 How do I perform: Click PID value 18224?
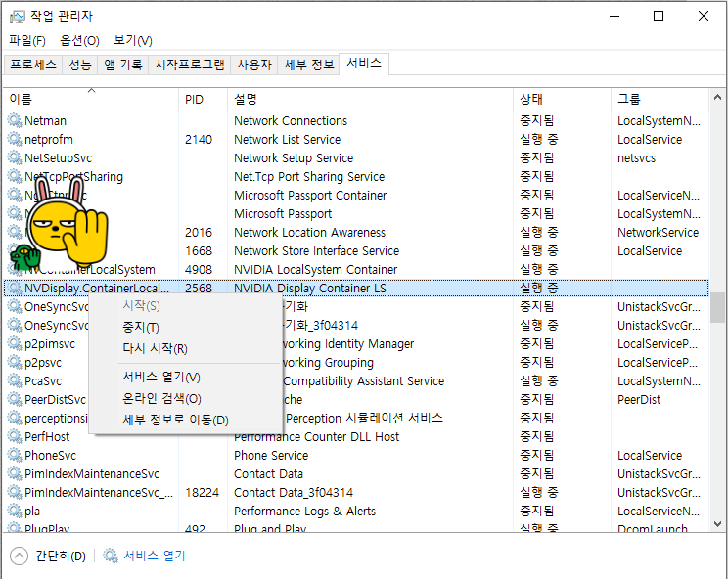coord(202,492)
